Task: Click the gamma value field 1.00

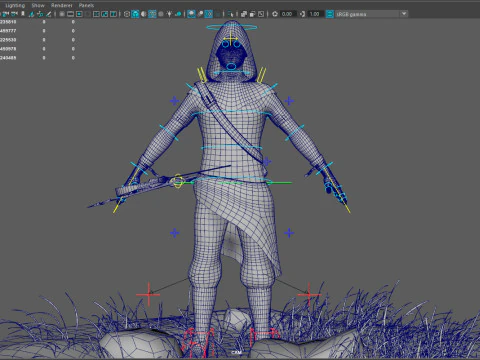Action: click(x=315, y=14)
